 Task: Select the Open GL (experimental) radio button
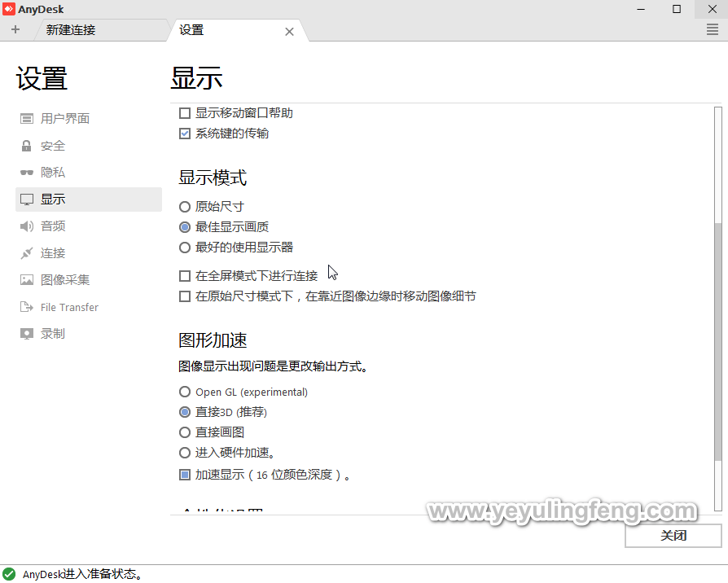point(185,392)
